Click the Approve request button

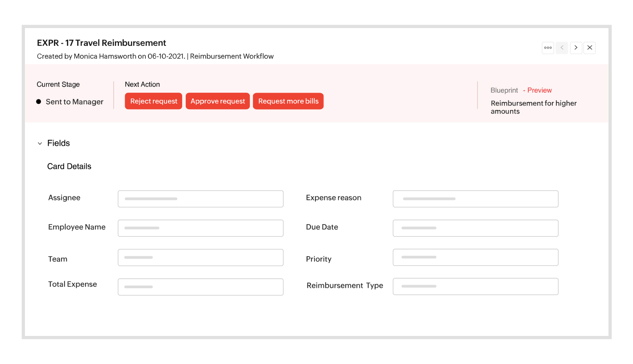tap(218, 101)
